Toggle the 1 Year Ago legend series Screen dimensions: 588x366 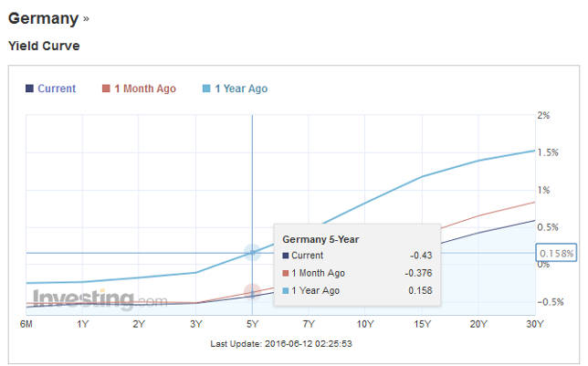pyautogui.click(x=235, y=89)
